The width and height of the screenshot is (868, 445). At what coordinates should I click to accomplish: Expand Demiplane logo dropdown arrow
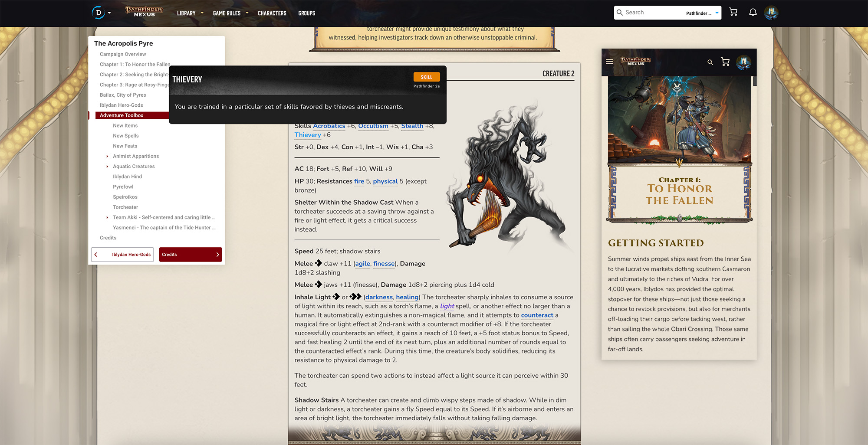tap(109, 13)
